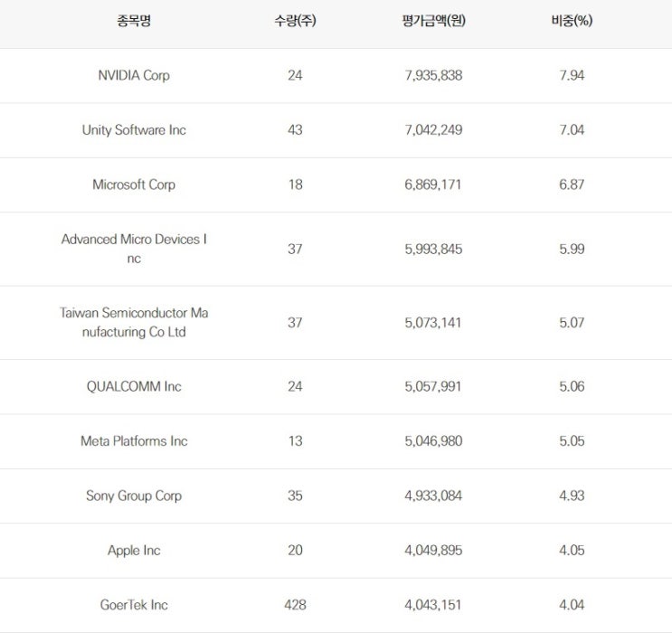
Task: Select the NVIDIA Corp stock name
Action: click(x=134, y=75)
